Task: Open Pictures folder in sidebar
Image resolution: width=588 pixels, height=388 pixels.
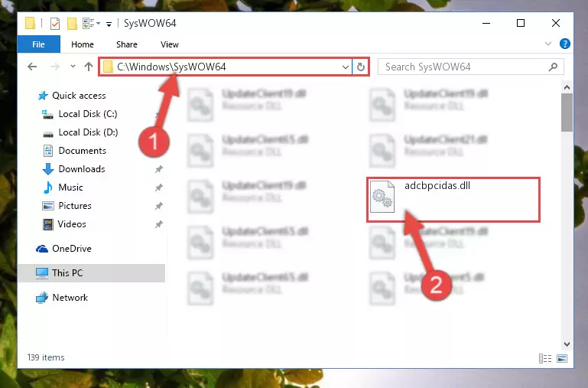Action: 75,206
